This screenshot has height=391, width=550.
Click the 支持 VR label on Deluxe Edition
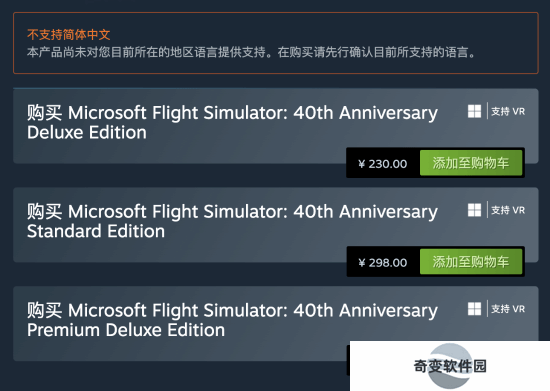(x=508, y=112)
